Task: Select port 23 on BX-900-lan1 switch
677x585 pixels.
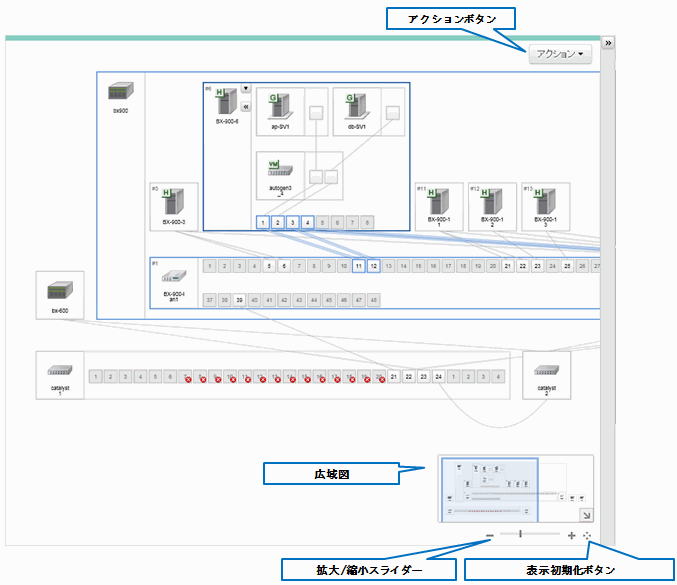Action: pos(538,266)
